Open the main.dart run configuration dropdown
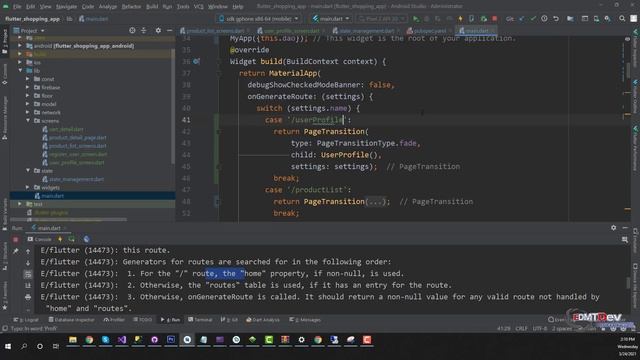This screenshot has height=360, width=640. pos(331,19)
